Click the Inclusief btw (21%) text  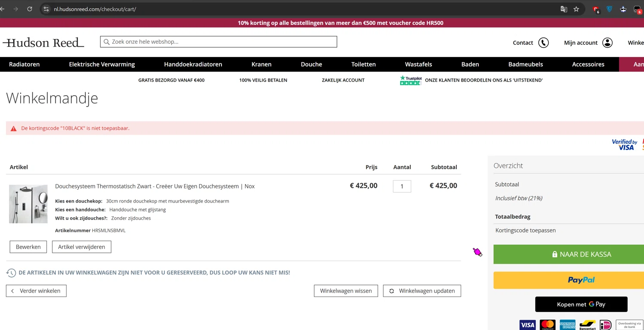click(519, 198)
